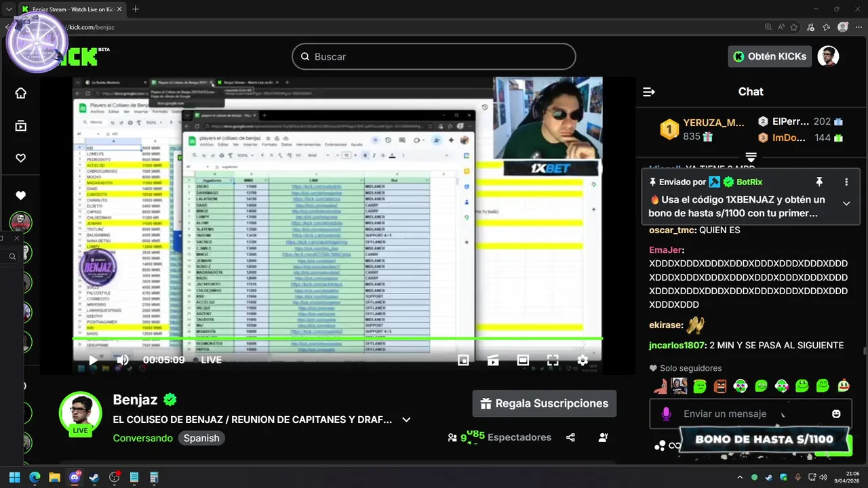Toggle picture-in-picture player mode
Viewport: 868px width, 488px height.
[x=463, y=360]
